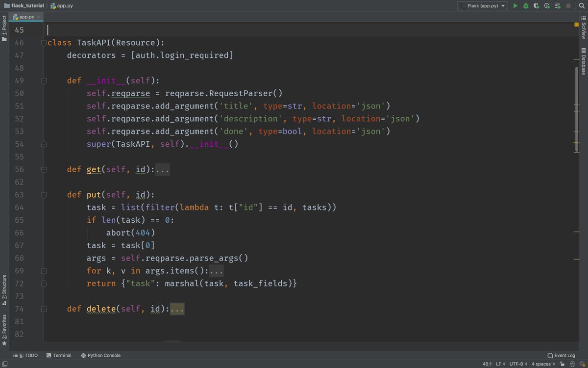The height and width of the screenshot is (368, 588).
Task: Click the settings-with-arrow icon in status bar
Action: coord(581,364)
